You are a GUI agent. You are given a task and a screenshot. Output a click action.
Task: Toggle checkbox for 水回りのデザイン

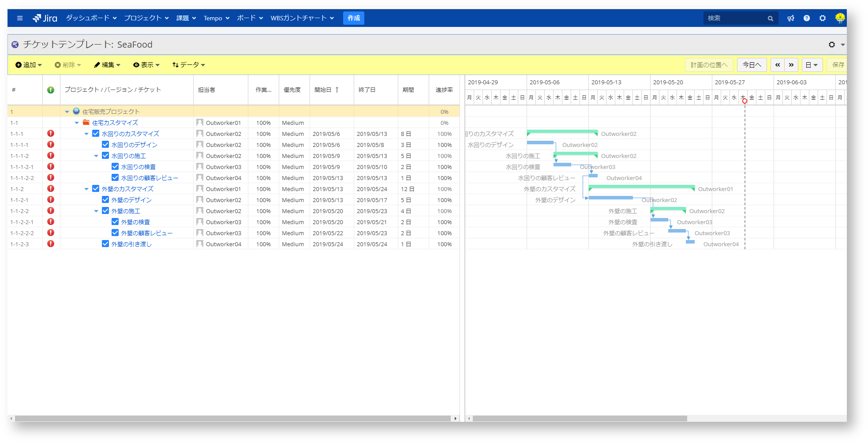point(105,144)
